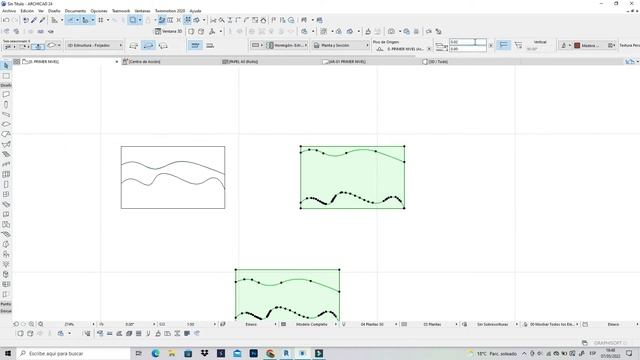Open the Sin Sobreescrituras dropdown
Screen dimensions: 640x360
[493, 324]
